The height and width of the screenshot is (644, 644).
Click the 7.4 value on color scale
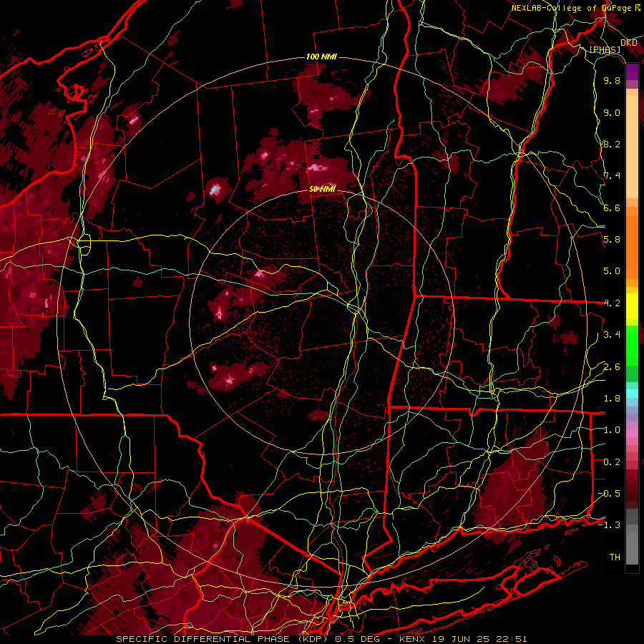point(612,176)
